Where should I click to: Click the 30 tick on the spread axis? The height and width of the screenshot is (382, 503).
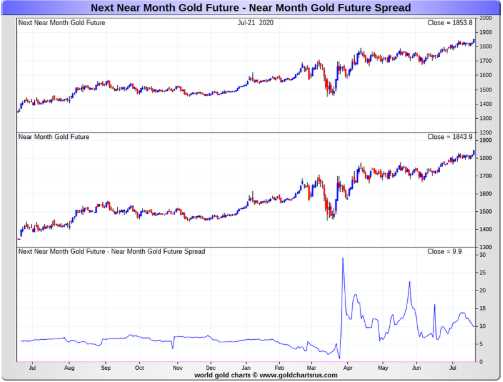(482, 255)
